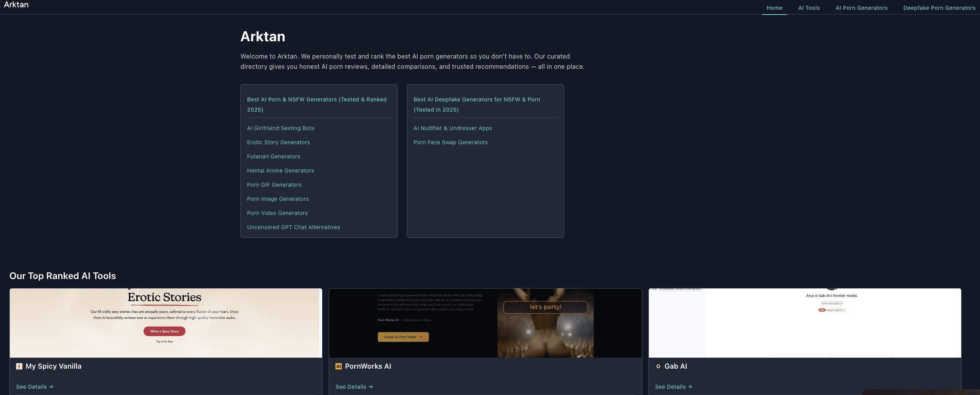Click the PornWorks AI orange logo icon
The height and width of the screenshot is (395, 980).
point(338,366)
